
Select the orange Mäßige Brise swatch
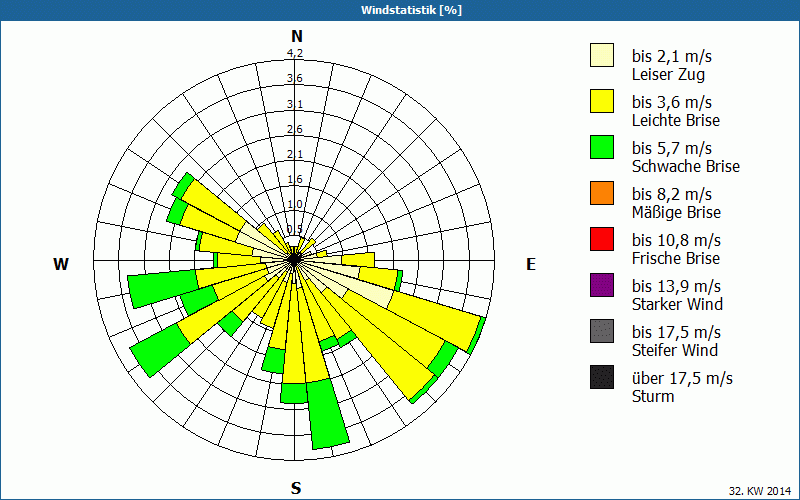602,193
